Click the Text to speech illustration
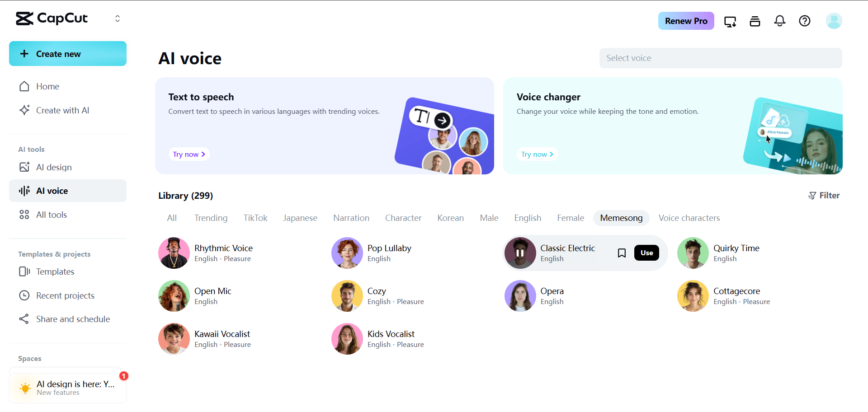This screenshot has height=412, width=868. (444, 136)
